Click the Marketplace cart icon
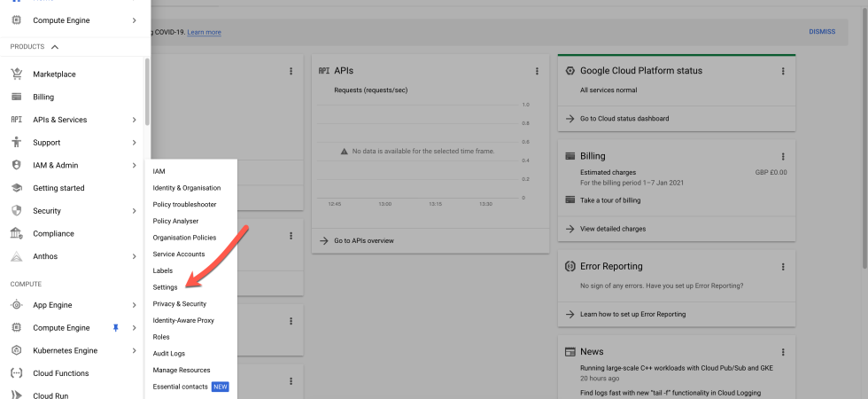The height and width of the screenshot is (399, 868). (x=17, y=74)
